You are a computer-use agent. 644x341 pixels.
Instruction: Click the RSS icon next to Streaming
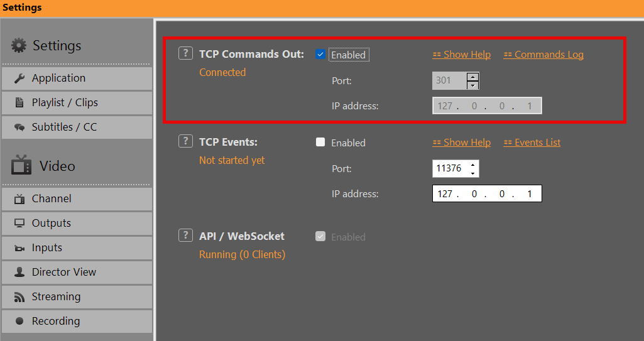click(x=19, y=297)
